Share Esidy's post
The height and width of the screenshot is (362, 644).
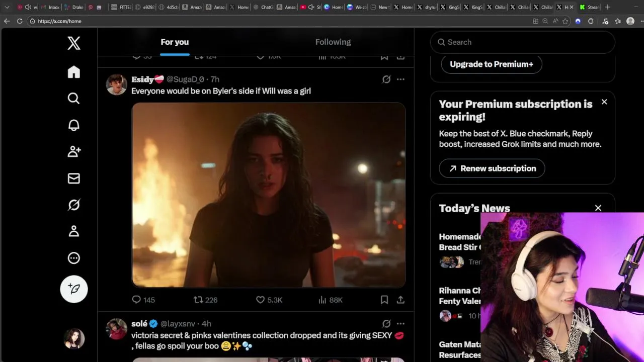click(x=400, y=300)
